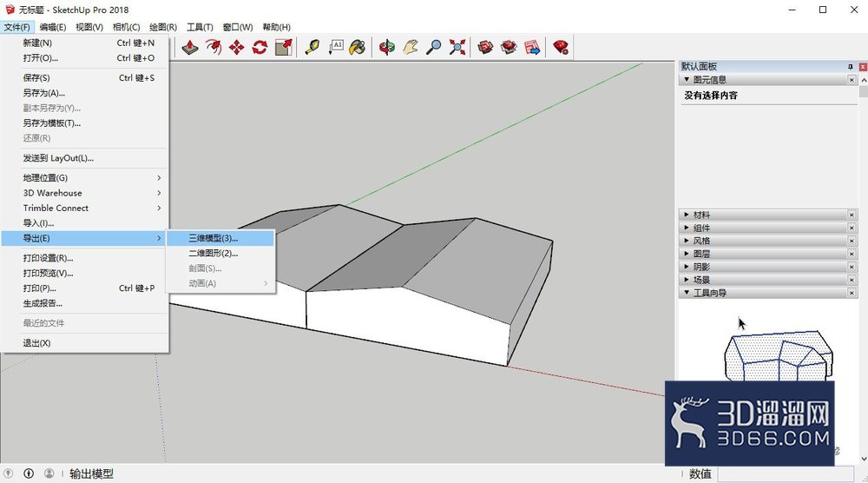Screen dimensions: 868x483
Task: Choose 三维模型(3)... export option
Action: (220, 238)
